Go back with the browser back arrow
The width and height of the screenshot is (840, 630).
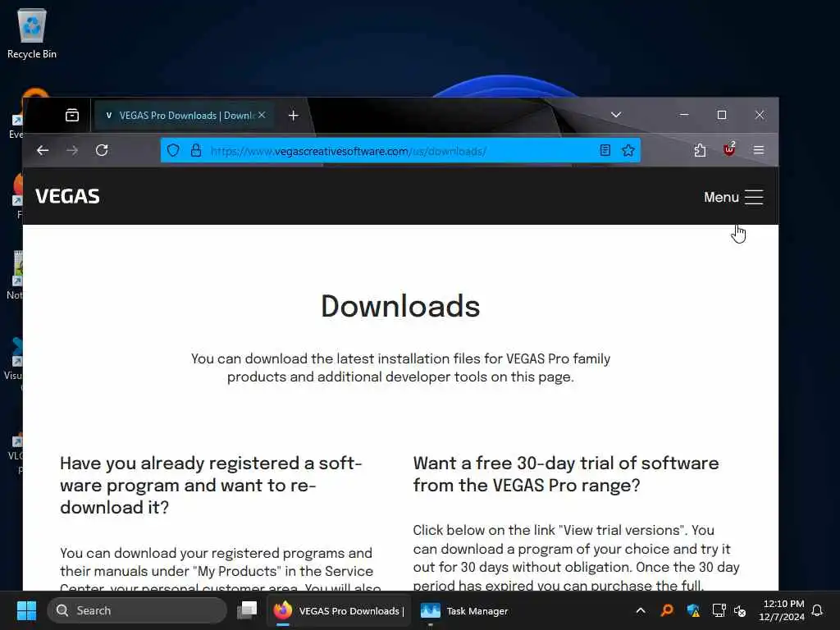[x=43, y=151]
